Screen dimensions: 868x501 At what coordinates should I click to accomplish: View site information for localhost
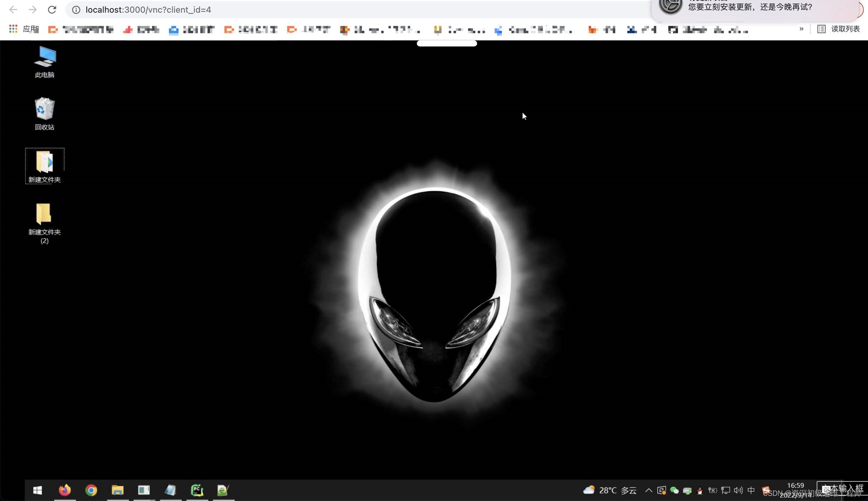tap(76, 10)
